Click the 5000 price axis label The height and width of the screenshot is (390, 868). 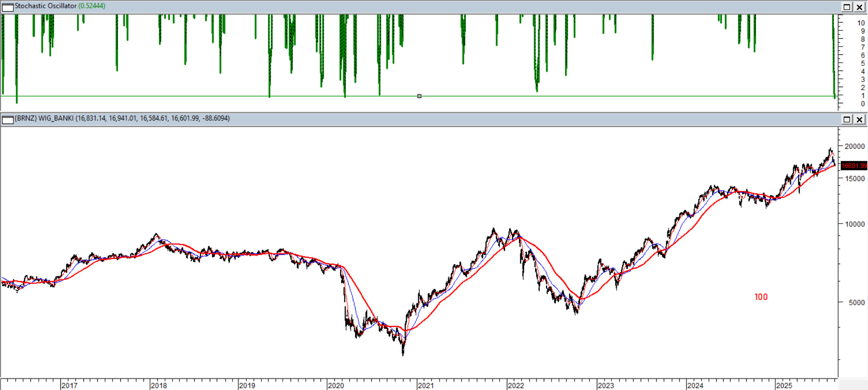point(856,303)
